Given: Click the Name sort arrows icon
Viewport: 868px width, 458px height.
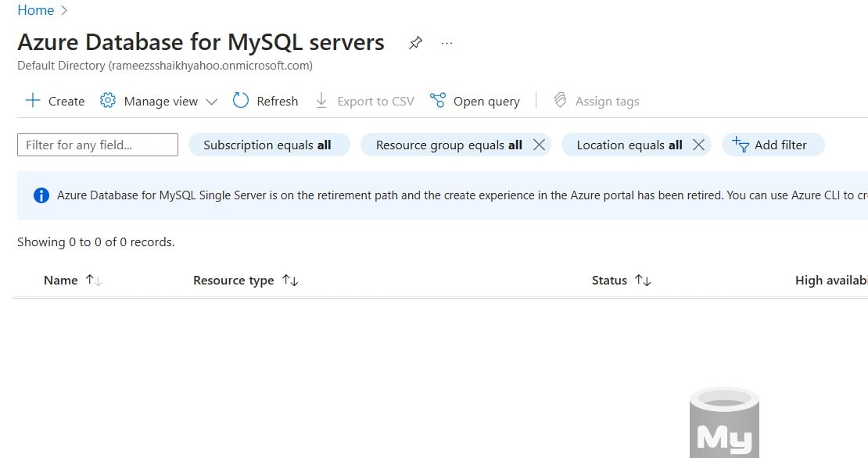Looking at the screenshot, I should [x=94, y=281].
